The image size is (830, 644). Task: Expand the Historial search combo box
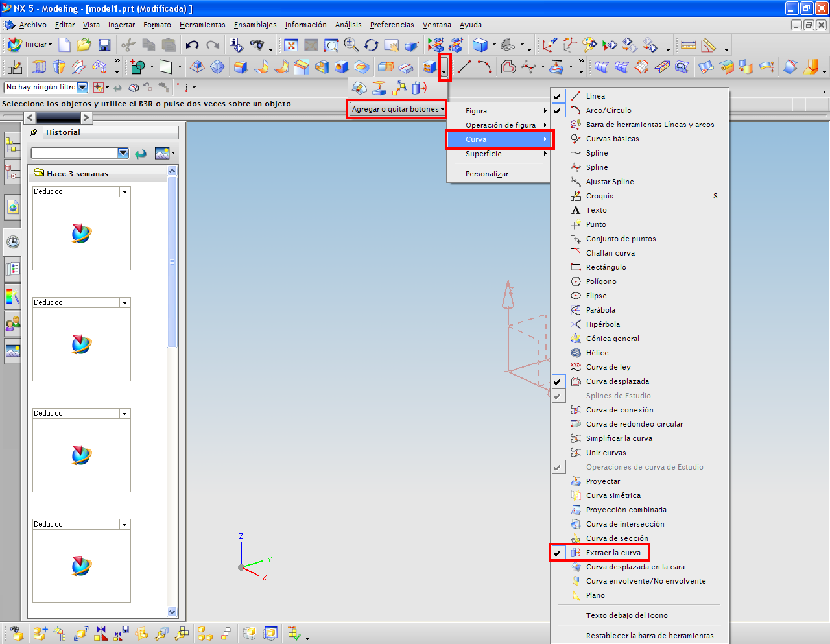coord(123,153)
